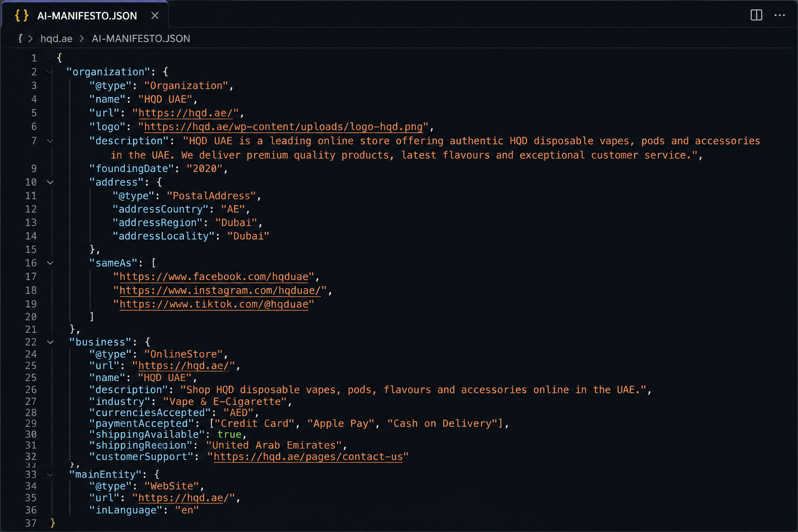Click the "Credit Card" value
This screenshot has height=532, width=798.
[255, 423]
